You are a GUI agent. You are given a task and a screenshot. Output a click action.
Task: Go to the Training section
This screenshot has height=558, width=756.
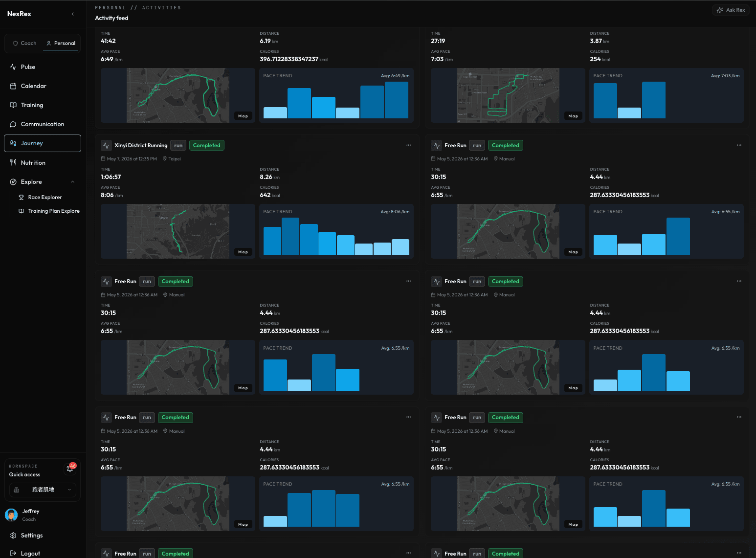point(43,105)
